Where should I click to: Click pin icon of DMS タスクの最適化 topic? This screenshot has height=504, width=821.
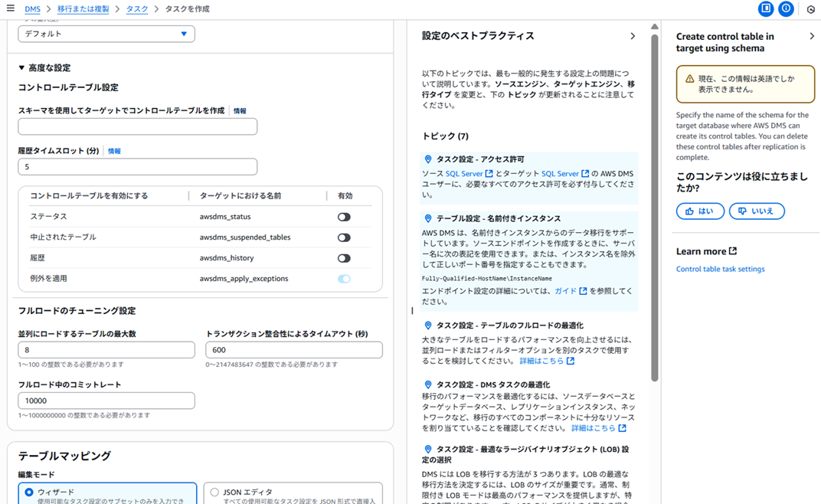click(x=428, y=385)
